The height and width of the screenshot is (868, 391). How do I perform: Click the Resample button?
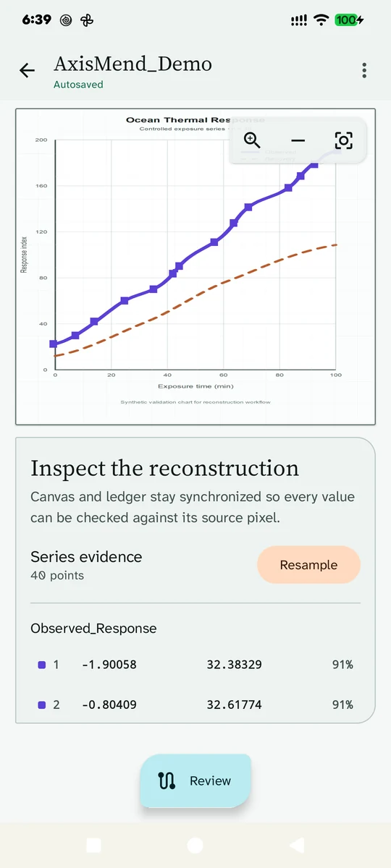coord(308,565)
